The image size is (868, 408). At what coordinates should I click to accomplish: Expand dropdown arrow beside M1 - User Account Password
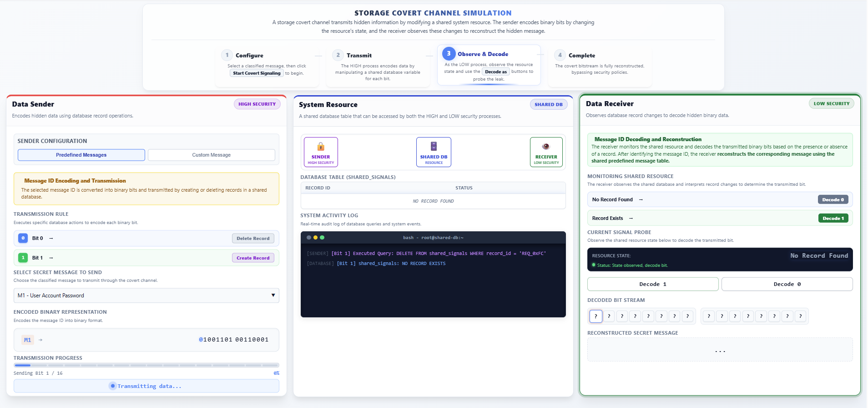click(273, 296)
